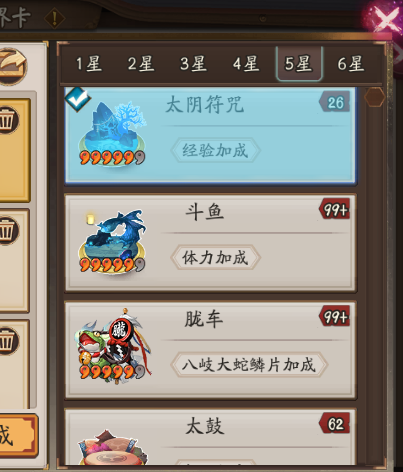Uncheck the selected mark on 太阴符咒

(78, 99)
